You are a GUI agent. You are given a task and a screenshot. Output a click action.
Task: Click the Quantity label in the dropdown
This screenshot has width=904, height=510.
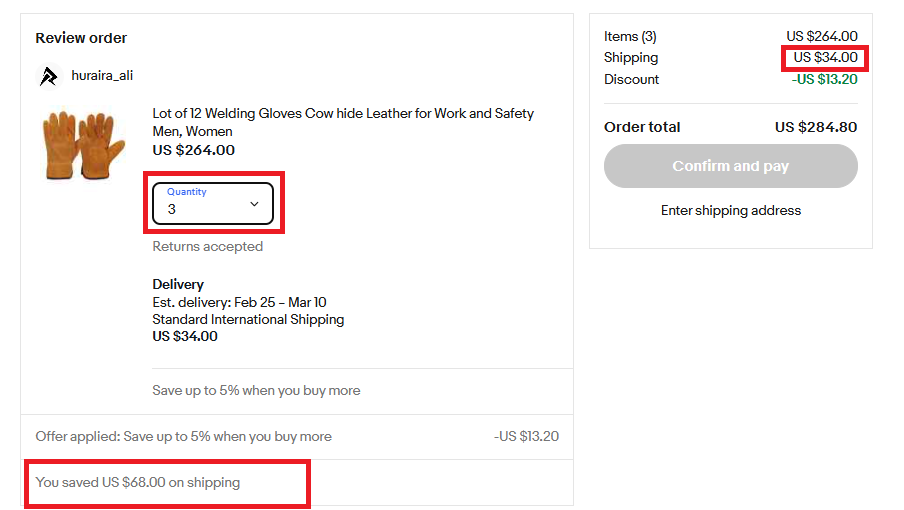point(187,192)
